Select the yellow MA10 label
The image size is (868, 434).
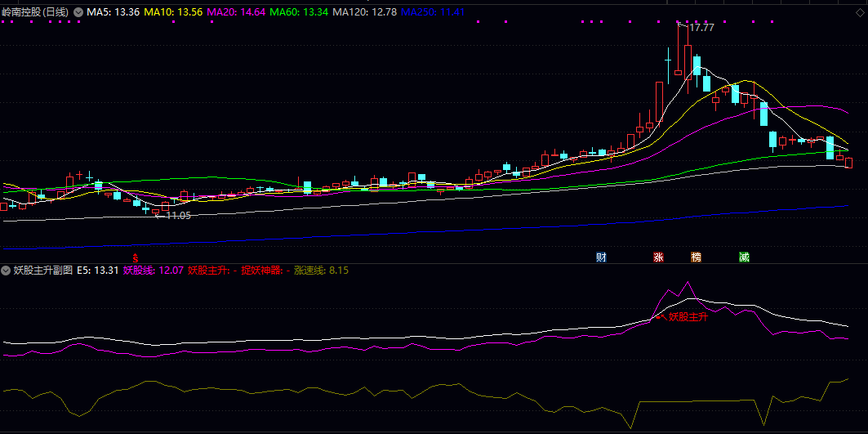coord(174,12)
